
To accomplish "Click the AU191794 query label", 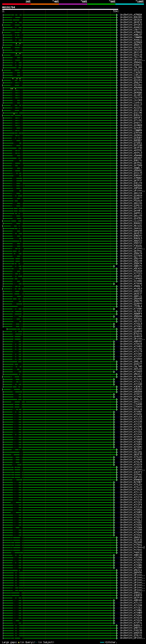I will point(8,8).
